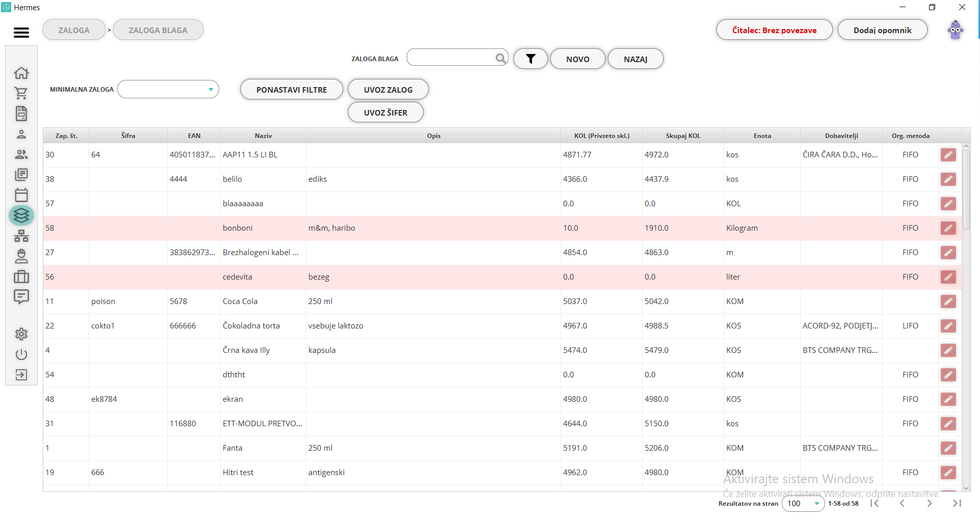Select the highlighted stock layers sidebar icon

(x=21, y=216)
